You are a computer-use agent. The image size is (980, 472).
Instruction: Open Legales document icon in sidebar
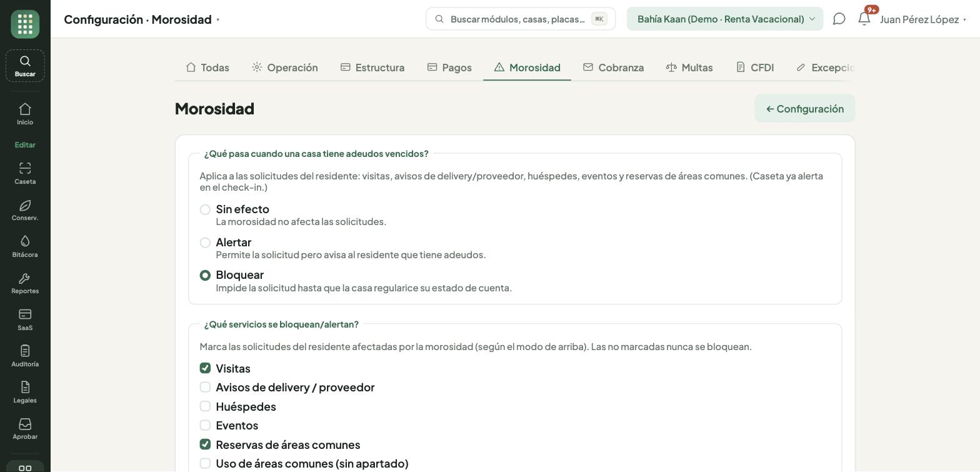25,393
